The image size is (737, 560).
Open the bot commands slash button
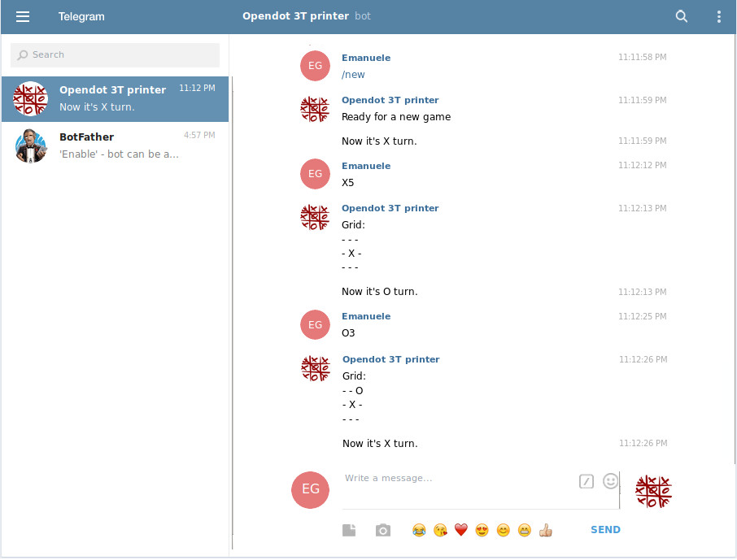[x=587, y=481]
